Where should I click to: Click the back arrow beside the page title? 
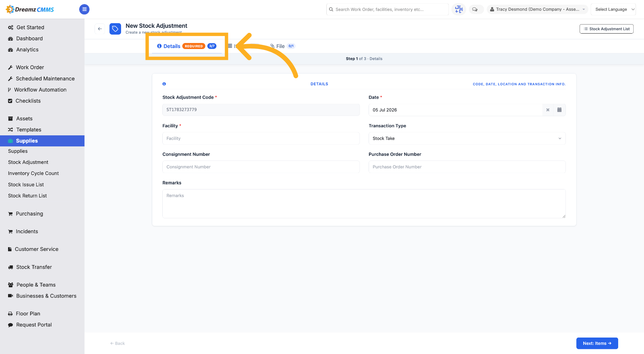100,29
